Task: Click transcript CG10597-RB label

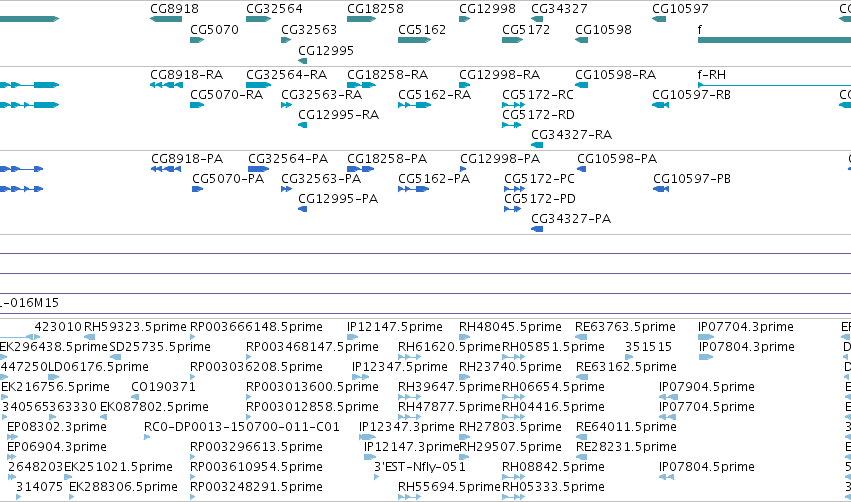Action: [691, 94]
